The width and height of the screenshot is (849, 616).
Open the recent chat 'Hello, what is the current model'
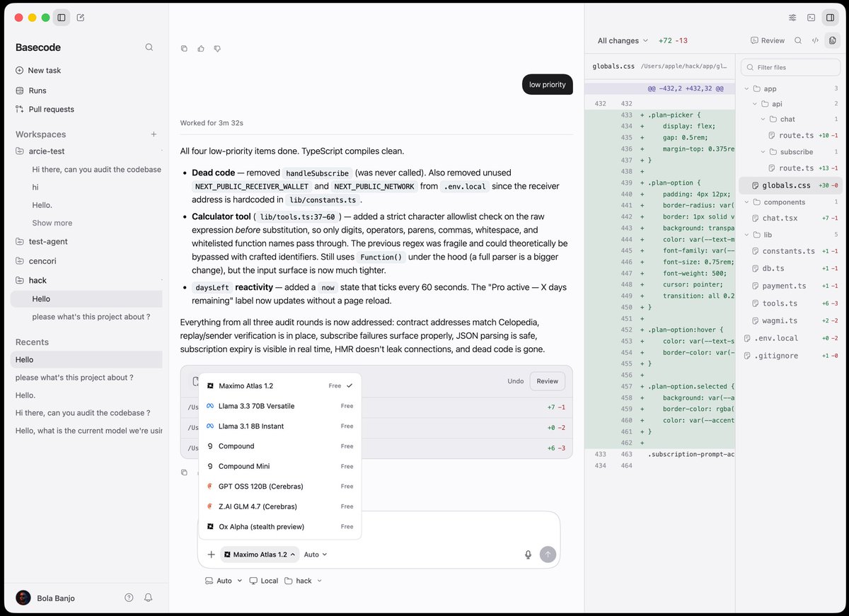click(88, 431)
